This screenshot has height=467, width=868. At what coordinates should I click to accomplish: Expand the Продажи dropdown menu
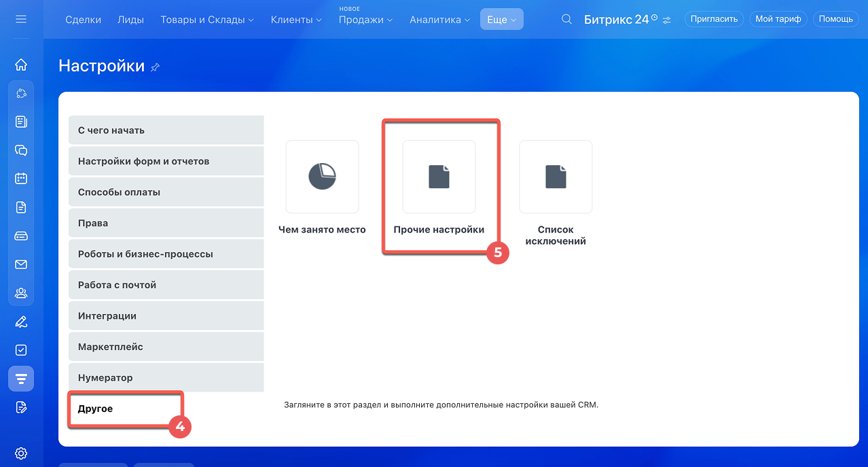[x=366, y=20]
